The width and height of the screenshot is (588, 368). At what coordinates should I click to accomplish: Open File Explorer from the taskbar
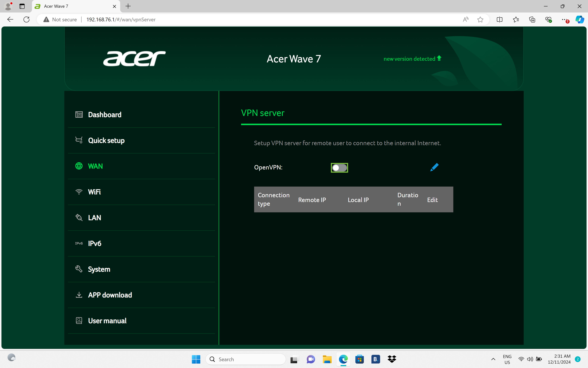tap(327, 359)
